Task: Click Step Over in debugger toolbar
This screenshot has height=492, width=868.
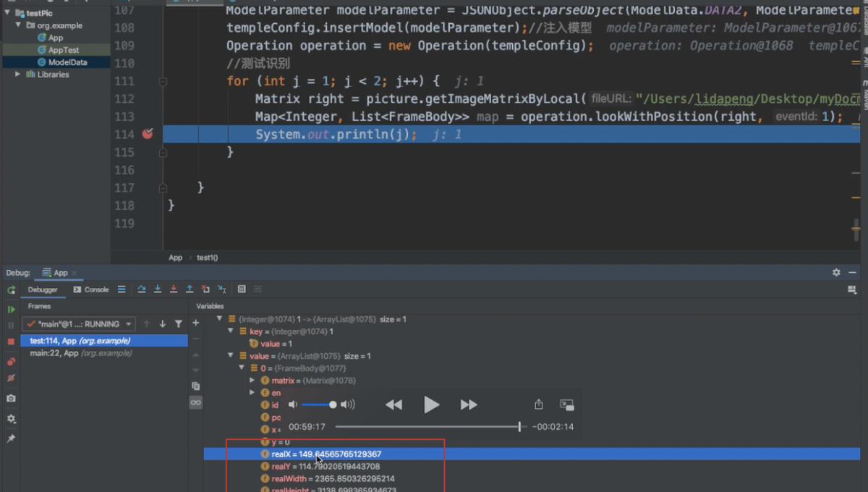Action: [x=142, y=289]
